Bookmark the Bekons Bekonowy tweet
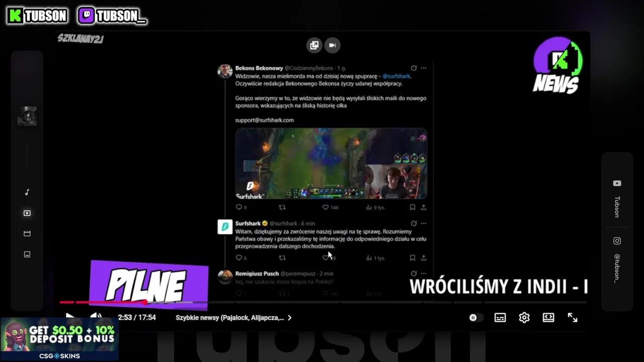Viewport: 644px width, 362px height. click(x=413, y=207)
